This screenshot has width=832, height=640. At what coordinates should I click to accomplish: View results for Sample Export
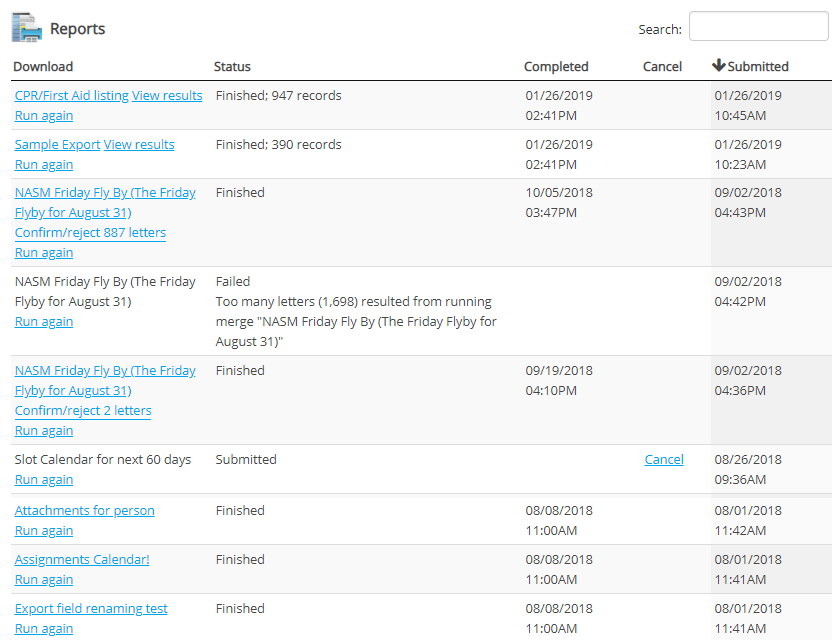139,145
